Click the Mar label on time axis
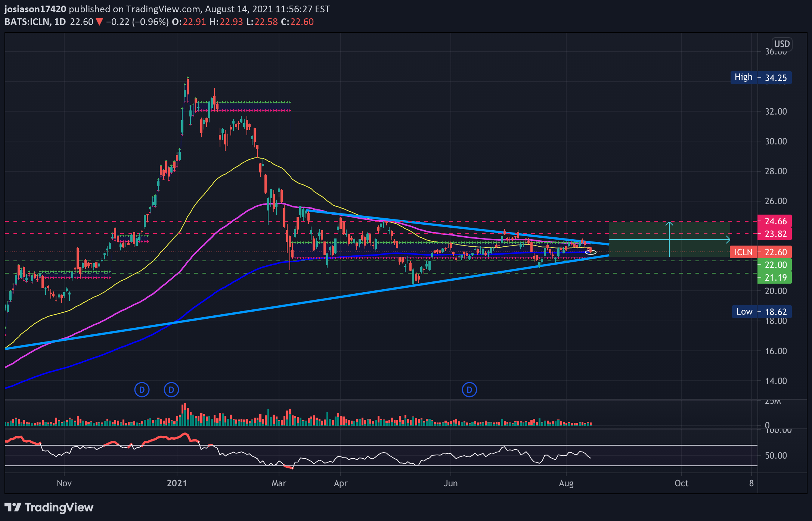The height and width of the screenshot is (521, 812). (279, 483)
